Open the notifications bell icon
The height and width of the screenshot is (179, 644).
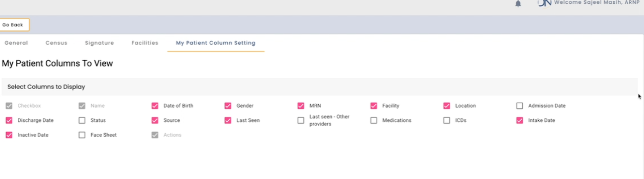tap(518, 3)
